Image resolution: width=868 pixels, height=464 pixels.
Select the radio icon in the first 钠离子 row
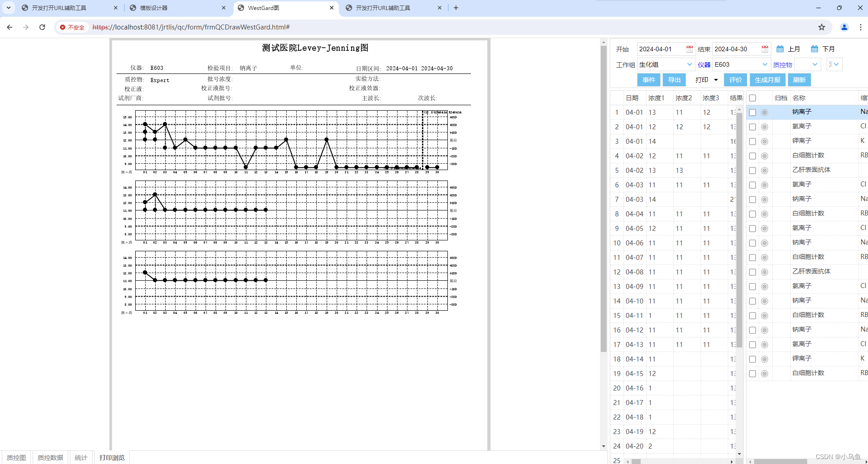click(765, 112)
